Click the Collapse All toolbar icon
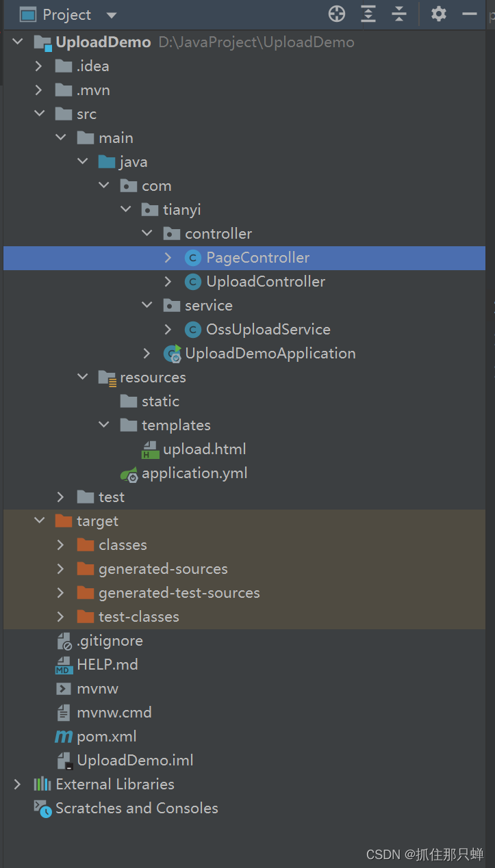 point(399,14)
